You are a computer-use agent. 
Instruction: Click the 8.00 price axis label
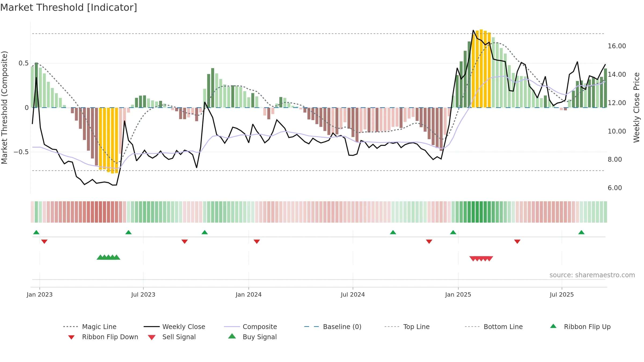615,160
